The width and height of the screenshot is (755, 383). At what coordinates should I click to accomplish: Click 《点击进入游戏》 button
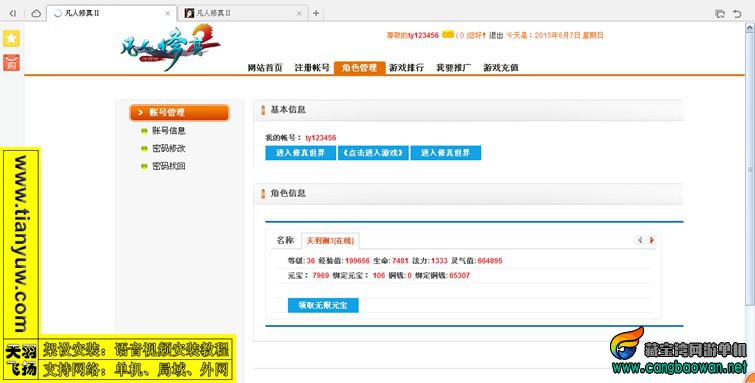tap(373, 153)
